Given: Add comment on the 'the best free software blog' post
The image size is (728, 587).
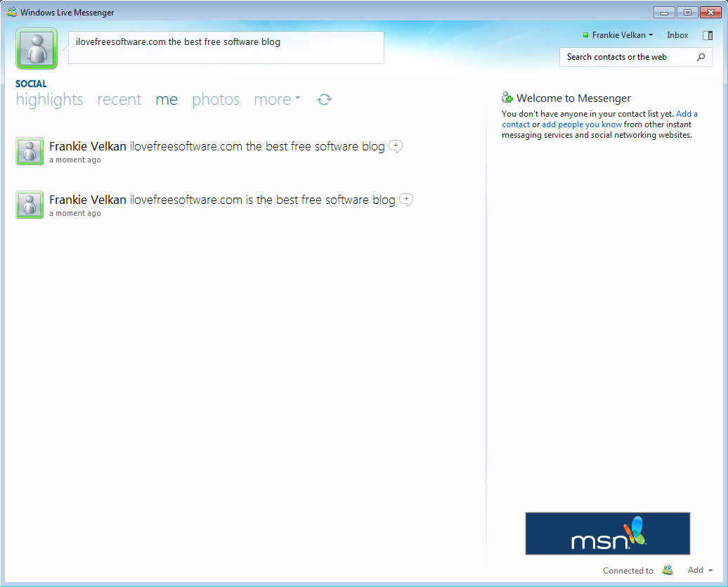Looking at the screenshot, I should coord(396,146).
